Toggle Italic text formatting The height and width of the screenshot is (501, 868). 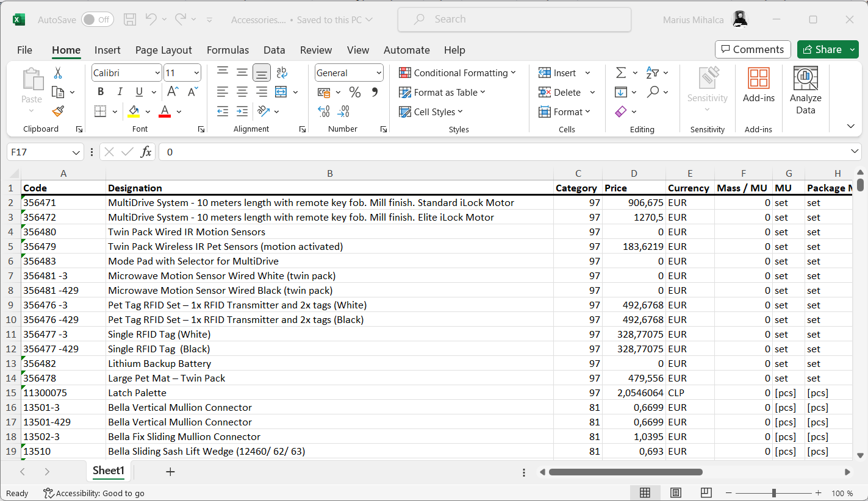click(120, 92)
